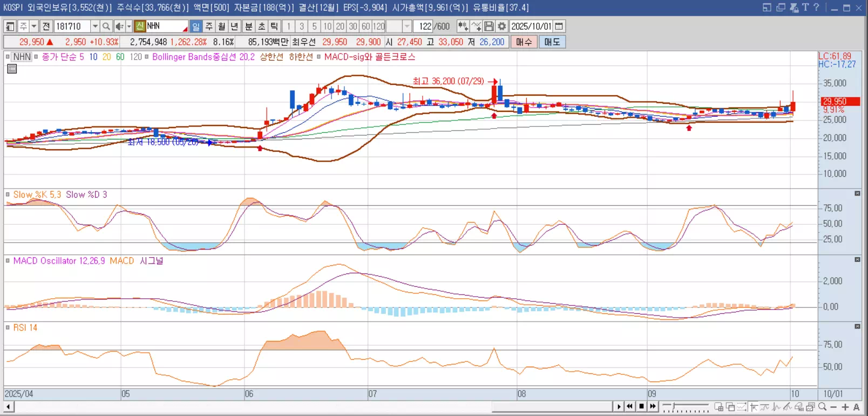Screen dimensions: 868x416
Task: Click the crosshair cursor tool icon
Action: (754, 407)
